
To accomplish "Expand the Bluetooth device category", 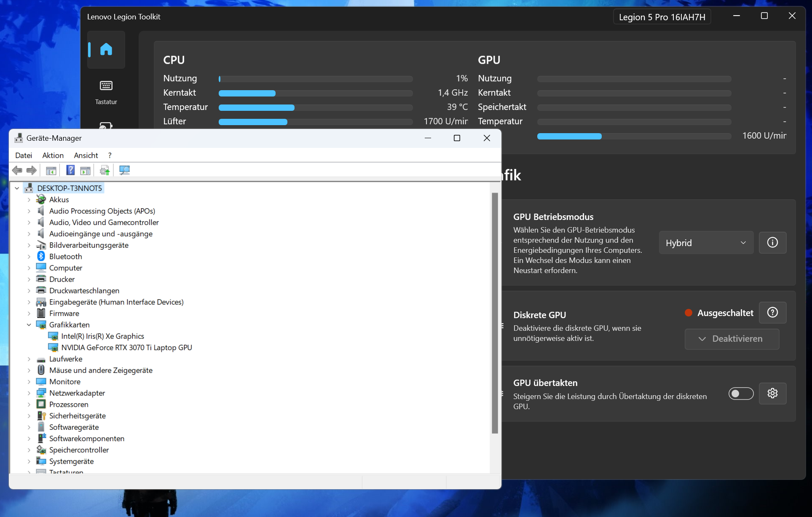I will pos(29,257).
